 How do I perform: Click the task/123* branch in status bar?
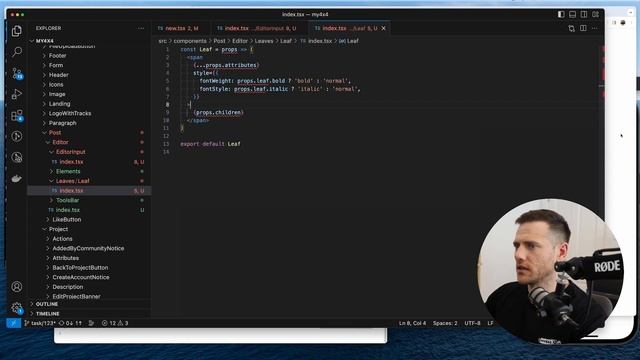coord(40,323)
